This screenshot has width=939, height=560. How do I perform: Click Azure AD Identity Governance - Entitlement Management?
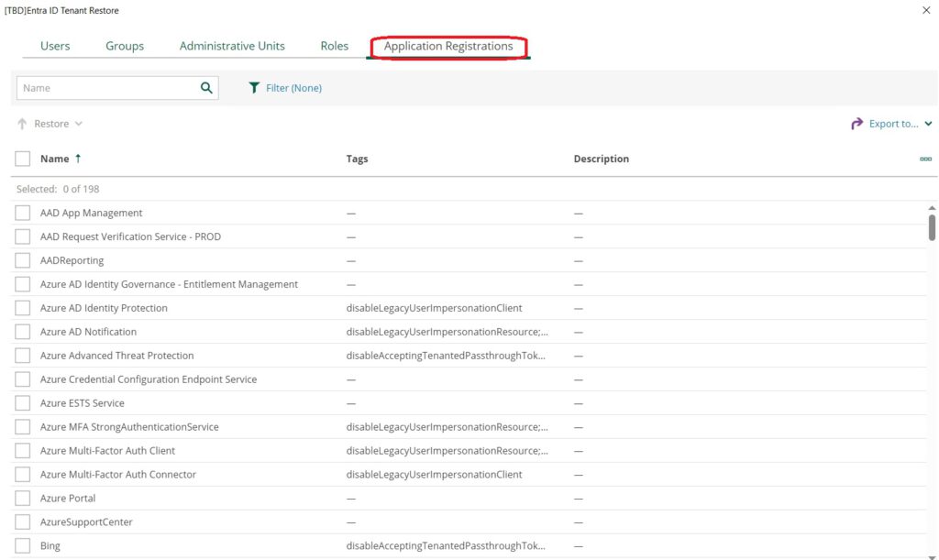click(x=169, y=284)
